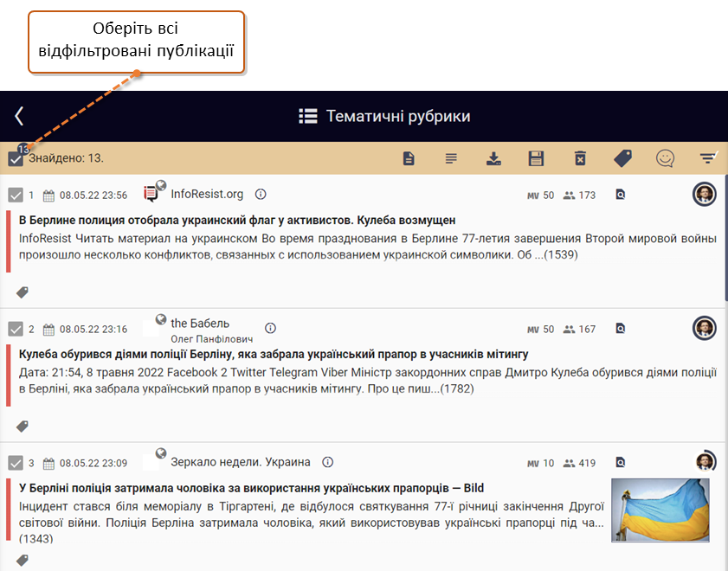This screenshot has height=571, width=728.
Task: Click the download export icon in toolbar
Action: pos(493,158)
